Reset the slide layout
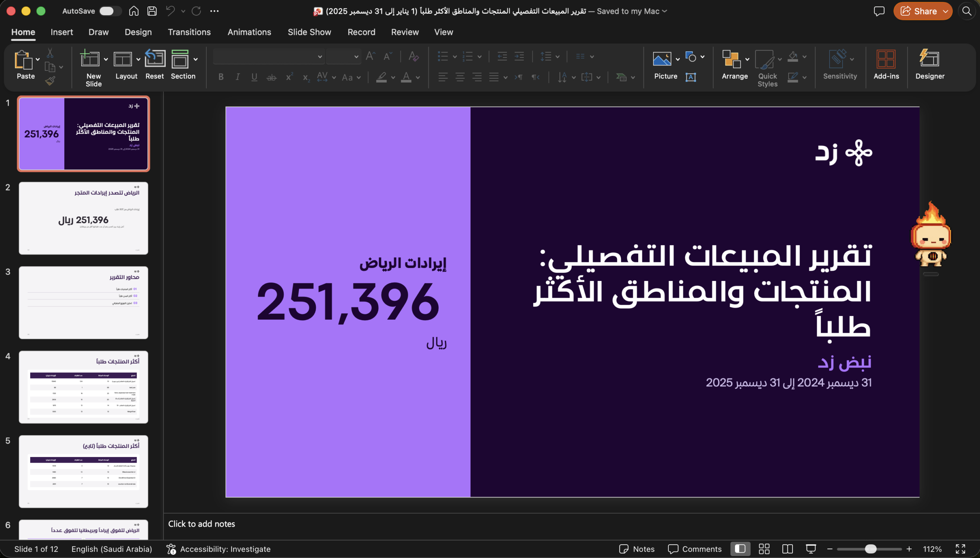Screen dimensions: 980x558 point(155,64)
